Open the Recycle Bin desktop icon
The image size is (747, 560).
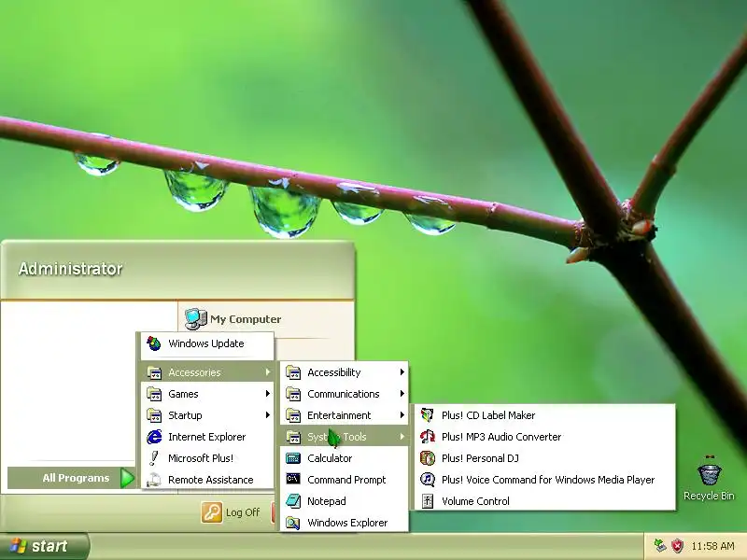click(x=709, y=478)
